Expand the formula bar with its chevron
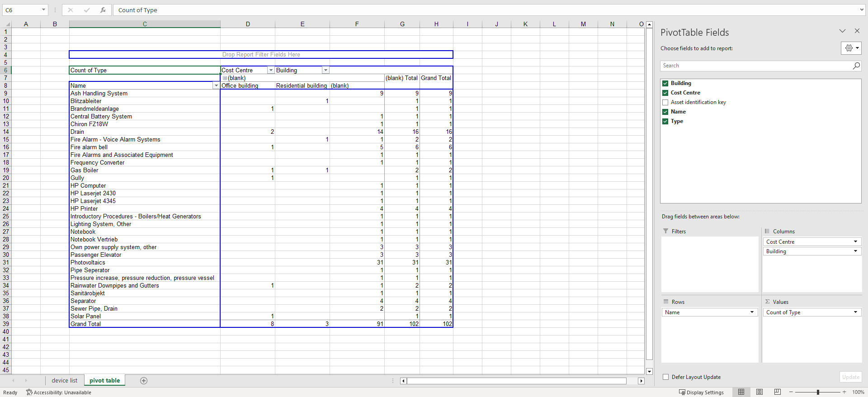Image resolution: width=868 pixels, height=397 pixels. tap(862, 10)
